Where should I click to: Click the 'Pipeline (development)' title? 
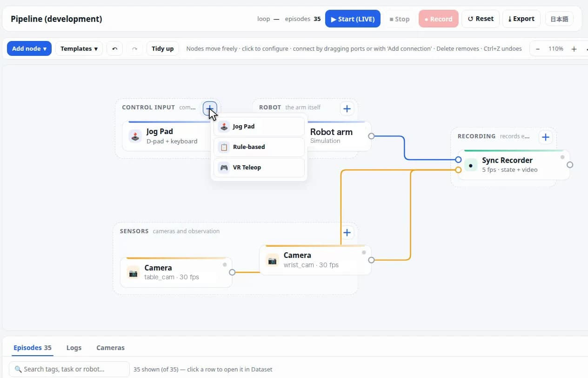(56, 19)
